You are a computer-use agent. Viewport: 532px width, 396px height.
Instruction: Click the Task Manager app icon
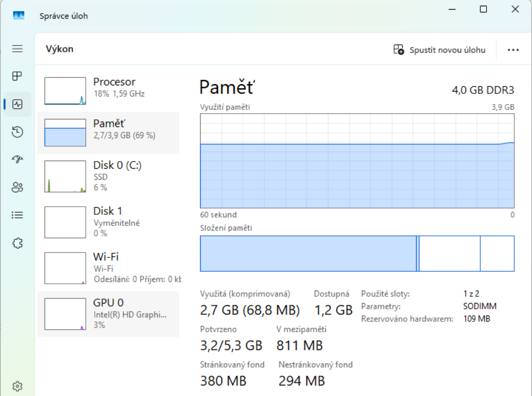(x=19, y=16)
